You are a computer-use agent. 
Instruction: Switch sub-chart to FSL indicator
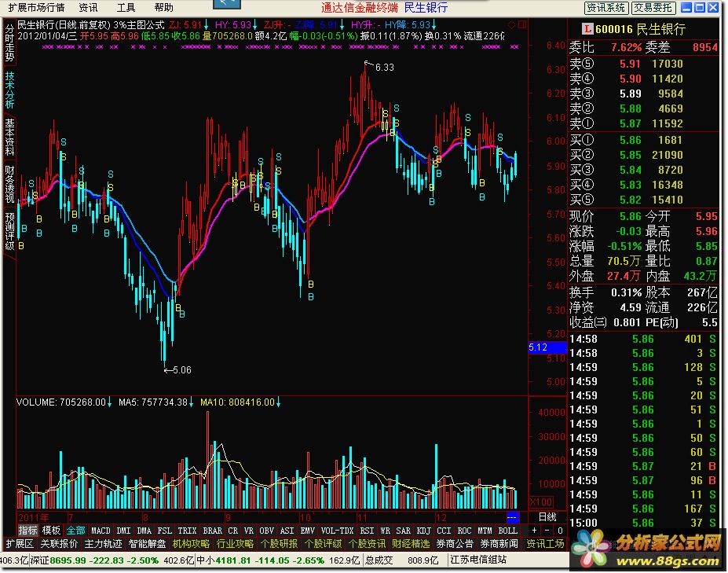click(164, 531)
